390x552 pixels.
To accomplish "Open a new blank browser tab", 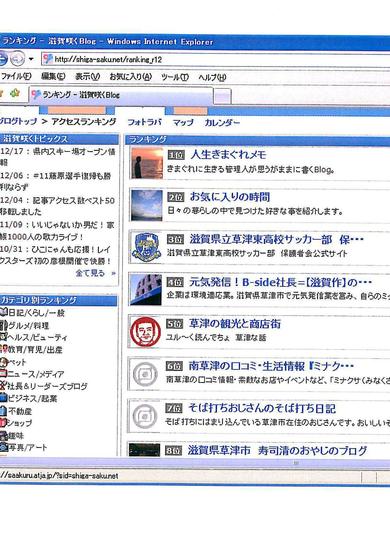I will point(222,96).
